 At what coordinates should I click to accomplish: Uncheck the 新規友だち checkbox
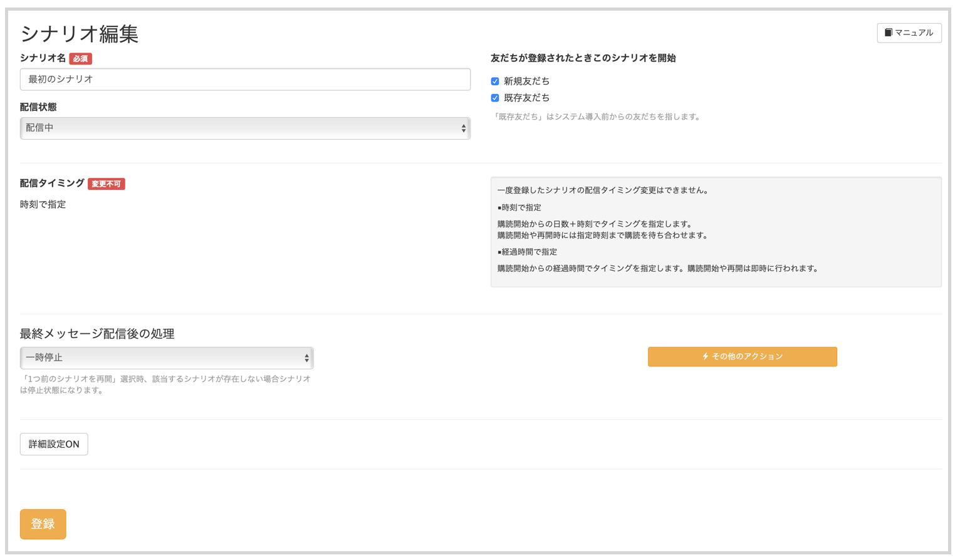(x=495, y=81)
